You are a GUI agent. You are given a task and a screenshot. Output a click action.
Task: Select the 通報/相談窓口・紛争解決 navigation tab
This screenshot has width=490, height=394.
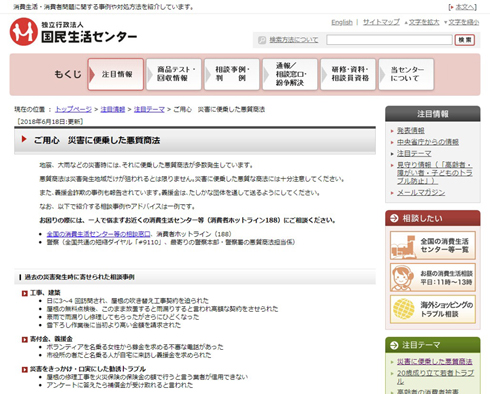coord(290,74)
